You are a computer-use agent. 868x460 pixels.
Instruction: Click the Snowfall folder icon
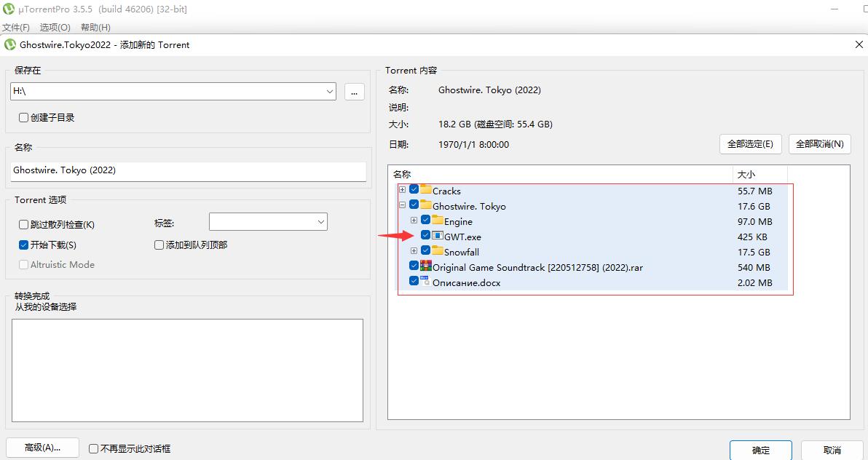tap(438, 252)
